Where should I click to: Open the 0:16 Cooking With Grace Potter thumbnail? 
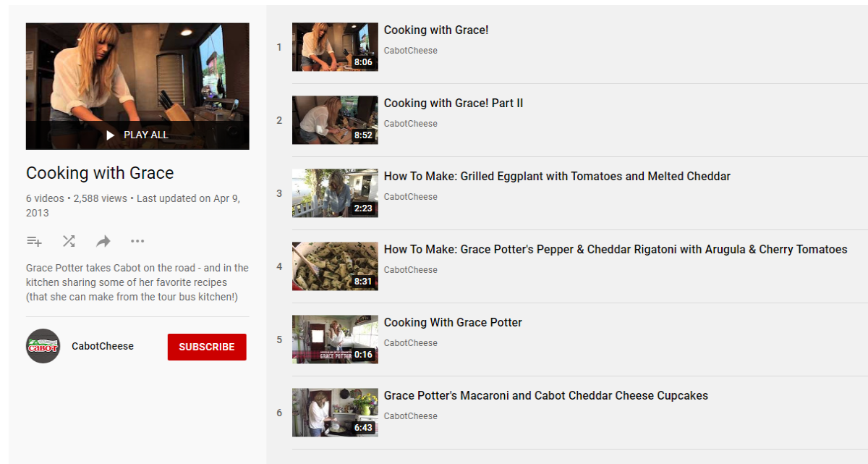tap(335, 339)
